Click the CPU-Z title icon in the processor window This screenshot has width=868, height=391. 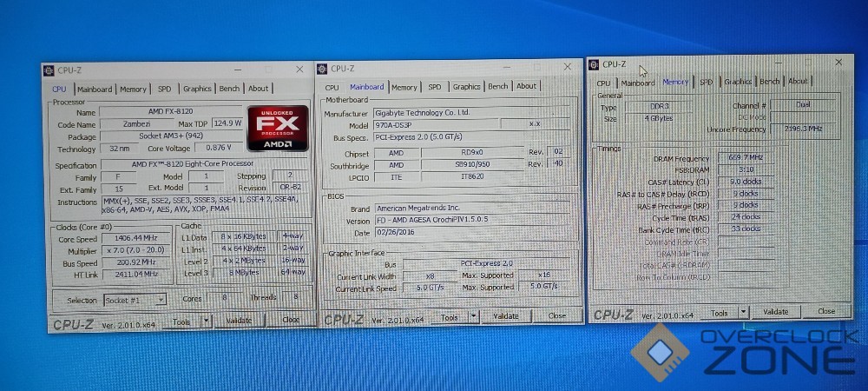[x=50, y=71]
